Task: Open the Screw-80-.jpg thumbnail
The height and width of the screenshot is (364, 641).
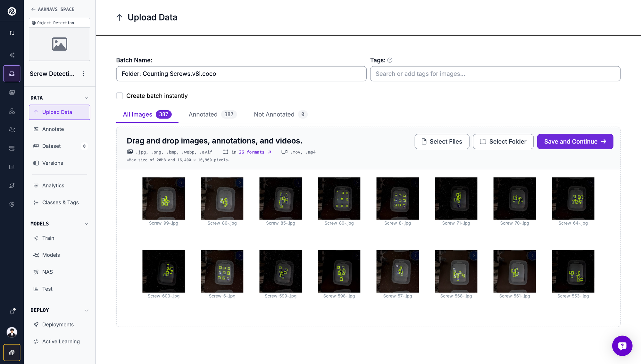Action: click(x=339, y=199)
